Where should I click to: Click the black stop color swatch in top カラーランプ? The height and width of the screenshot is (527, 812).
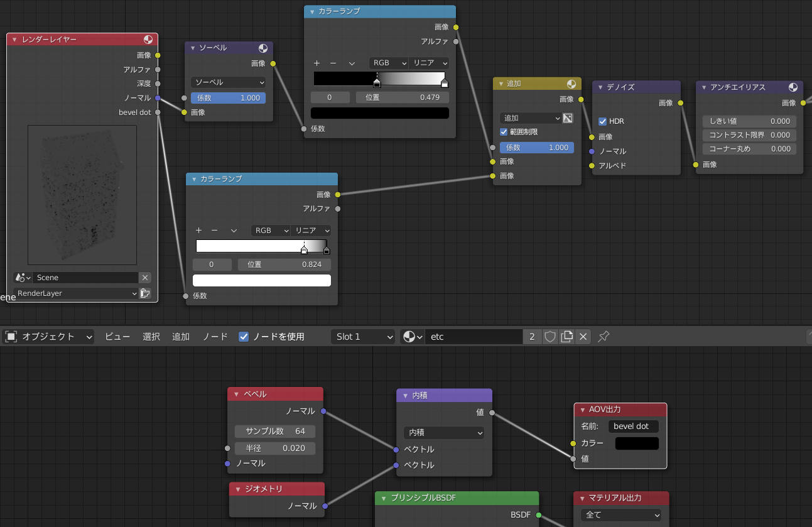pyautogui.click(x=379, y=113)
